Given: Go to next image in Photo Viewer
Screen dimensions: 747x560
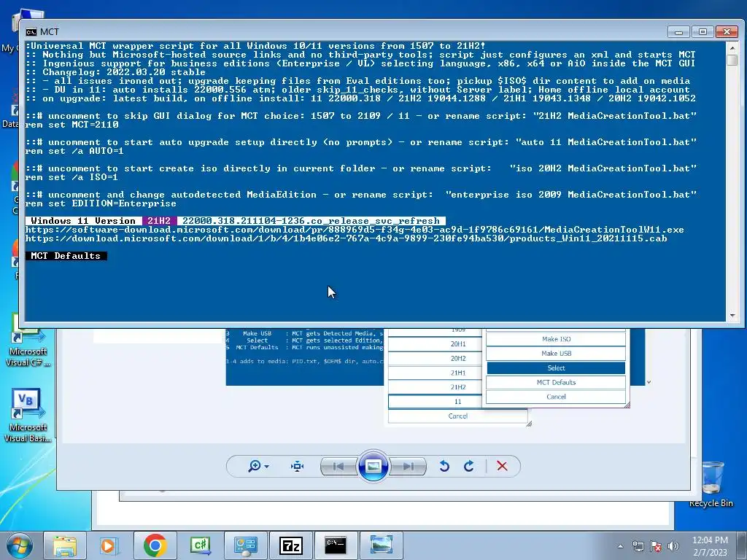Looking at the screenshot, I should click(x=409, y=467).
